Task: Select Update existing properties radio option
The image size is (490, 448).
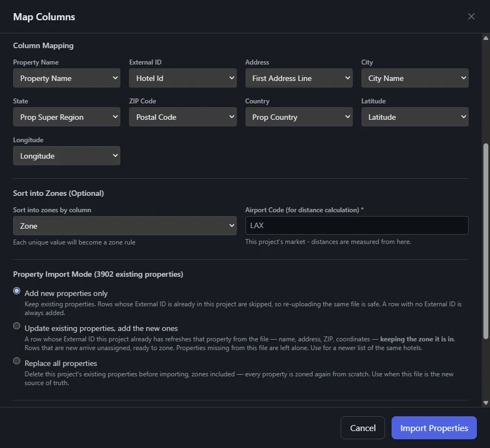Action: pos(17,326)
